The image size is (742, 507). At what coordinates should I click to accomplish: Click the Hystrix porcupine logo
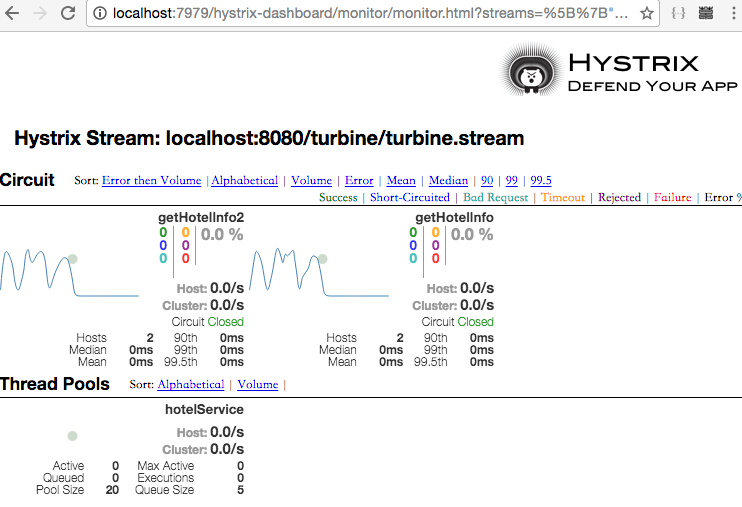pyautogui.click(x=531, y=72)
